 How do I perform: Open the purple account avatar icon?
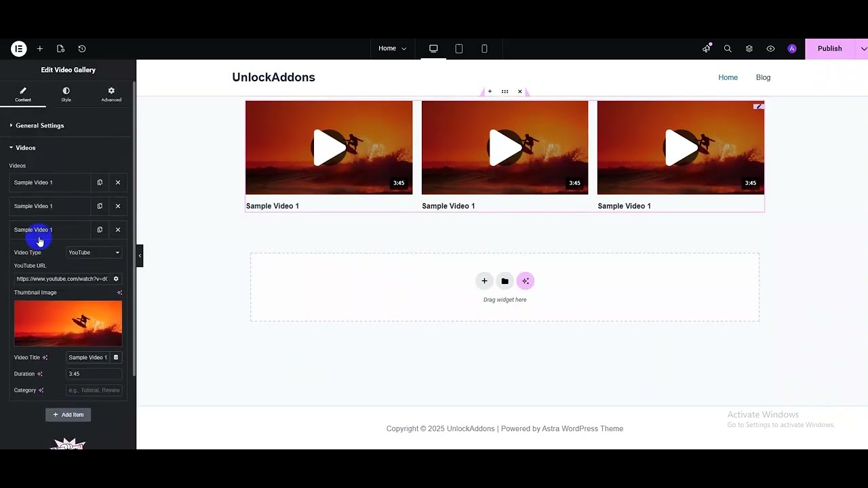[x=792, y=49]
